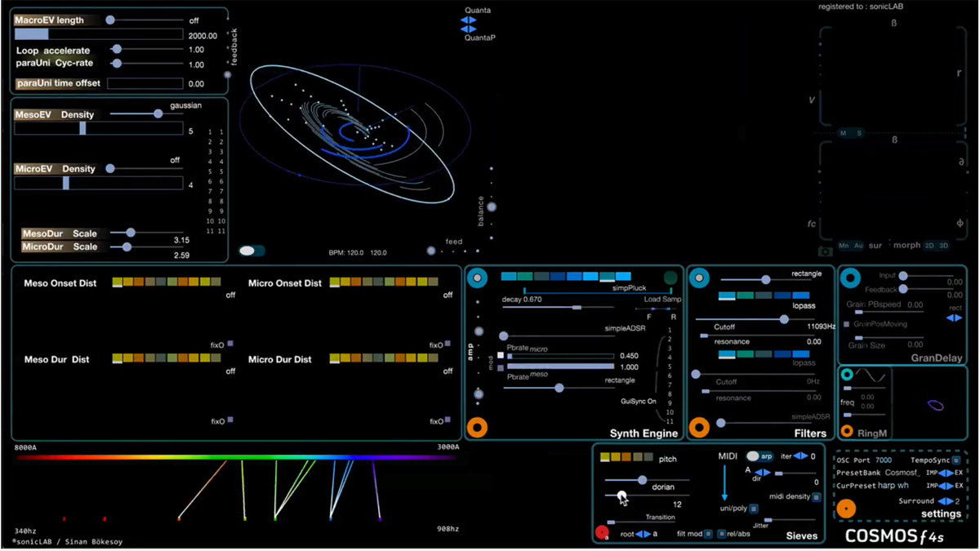
Task: Select the Au mode button
Action: 858,246
